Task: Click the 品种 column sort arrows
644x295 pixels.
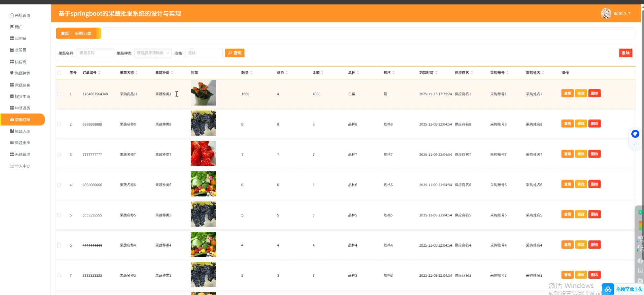Action: [x=358, y=73]
